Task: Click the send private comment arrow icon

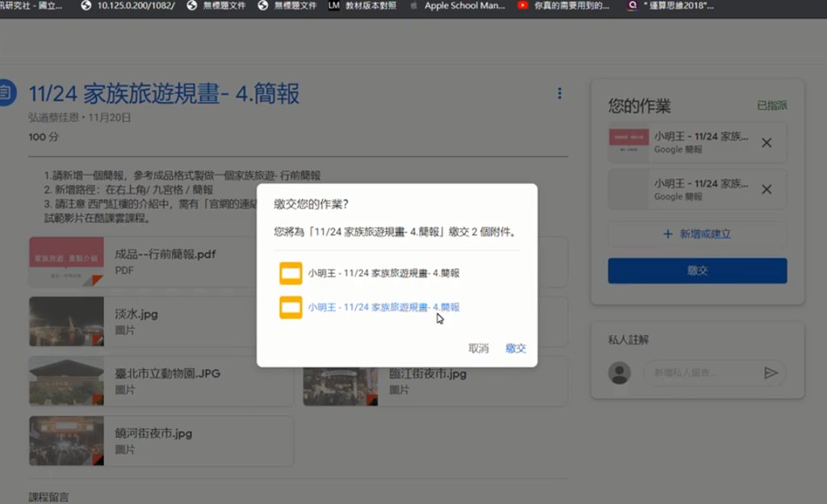Action: 770,372
